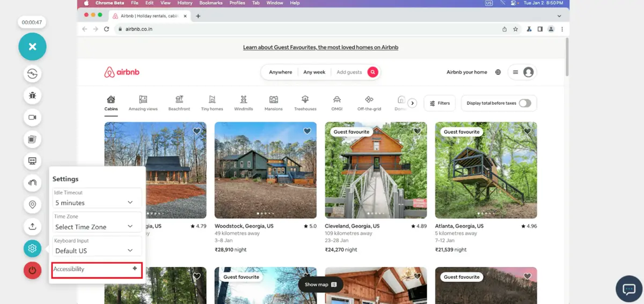This screenshot has width=644, height=304.
Task: Open the Woodstock green house photo
Action: pyautogui.click(x=266, y=170)
